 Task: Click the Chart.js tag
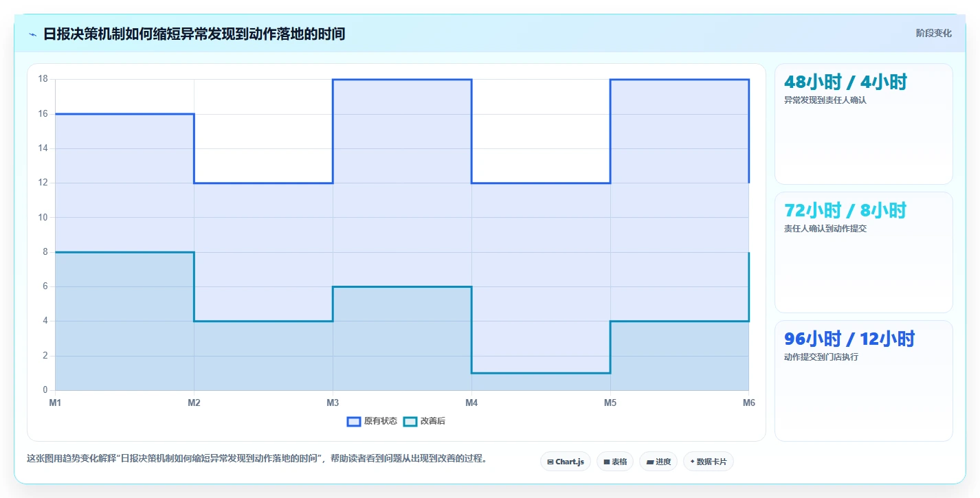pos(566,462)
